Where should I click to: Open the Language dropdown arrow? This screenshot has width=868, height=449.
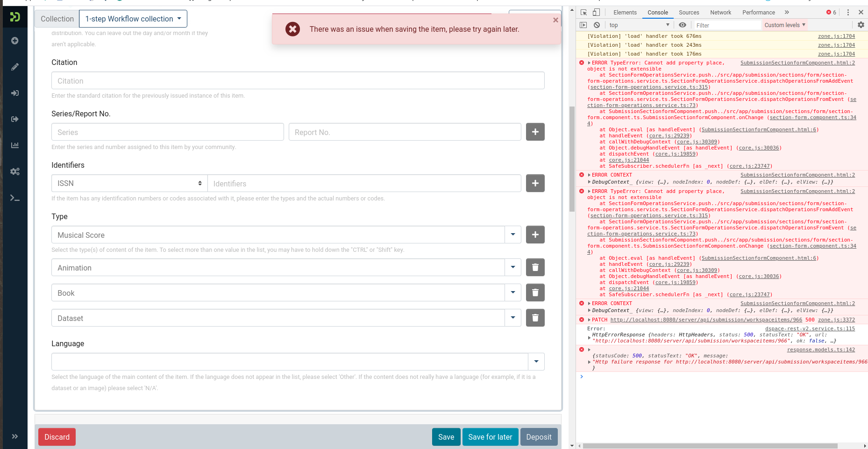(536, 362)
